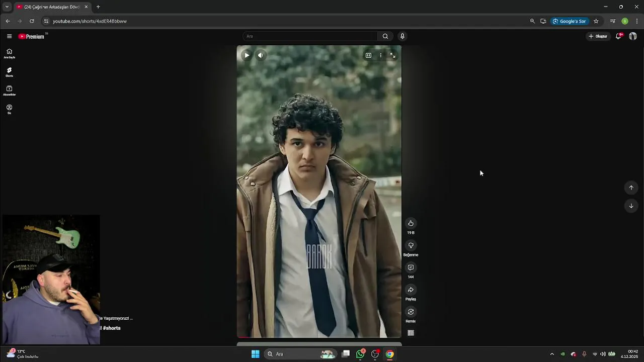Click the YouTube search magnifier button

[385, 36]
